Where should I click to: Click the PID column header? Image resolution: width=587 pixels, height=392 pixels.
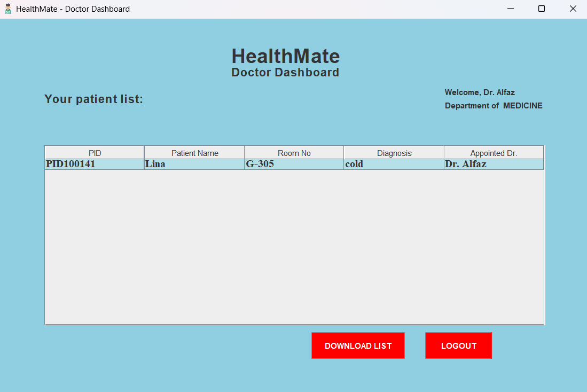tap(95, 153)
